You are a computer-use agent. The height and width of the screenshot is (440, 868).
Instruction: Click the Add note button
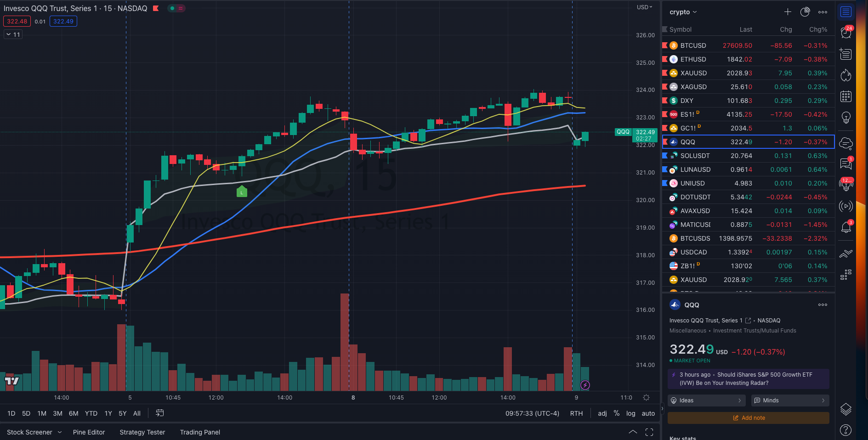pyautogui.click(x=748, y=418)
